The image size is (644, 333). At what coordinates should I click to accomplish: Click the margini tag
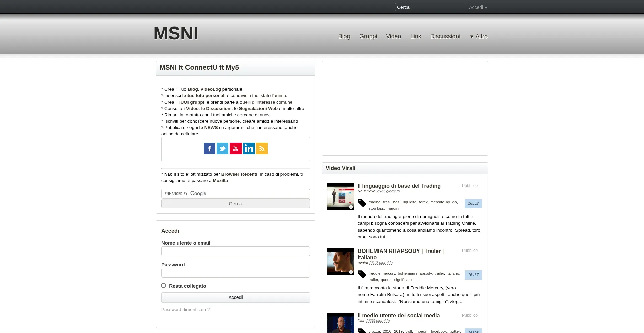(x=393, y=208)
